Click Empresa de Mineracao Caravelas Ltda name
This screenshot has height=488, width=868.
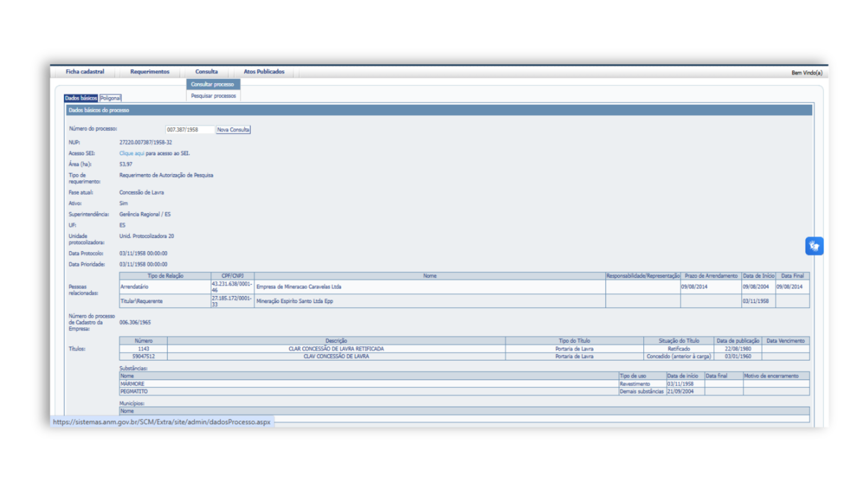pos(299,287)
